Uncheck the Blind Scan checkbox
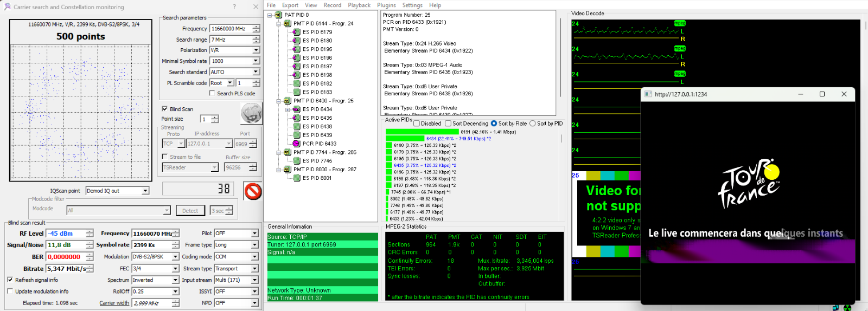The image size is (868, 311). 165,109
